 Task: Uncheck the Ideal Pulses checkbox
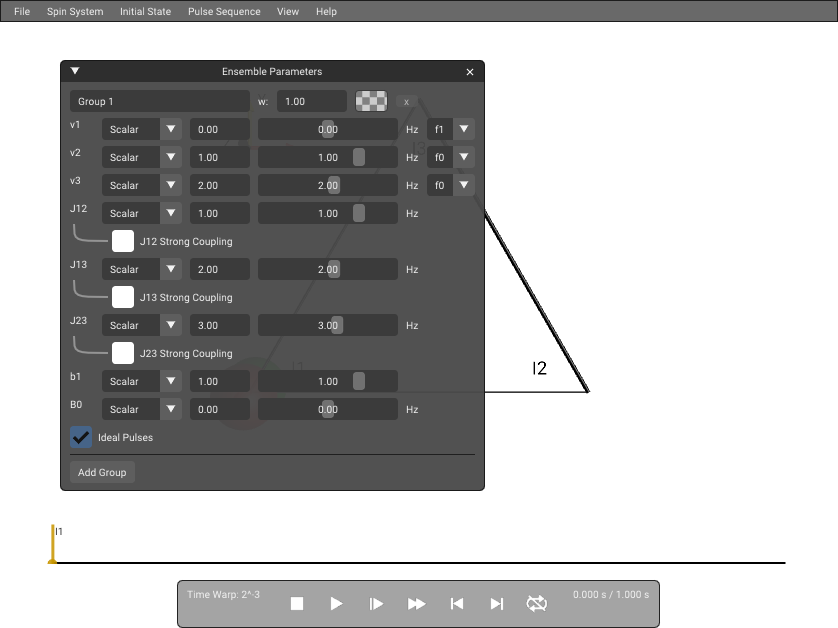(81, 437)
